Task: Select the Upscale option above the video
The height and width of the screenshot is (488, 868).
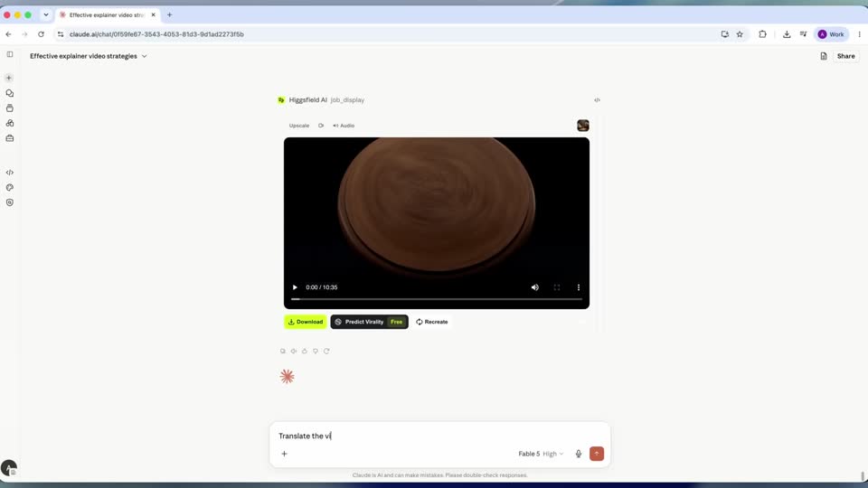Action: pos(299,126)
